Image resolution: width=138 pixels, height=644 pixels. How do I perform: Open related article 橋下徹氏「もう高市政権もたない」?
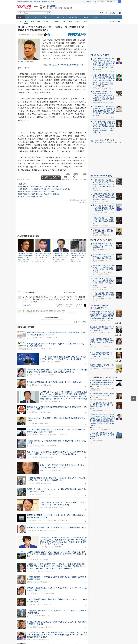coord(30,197)
